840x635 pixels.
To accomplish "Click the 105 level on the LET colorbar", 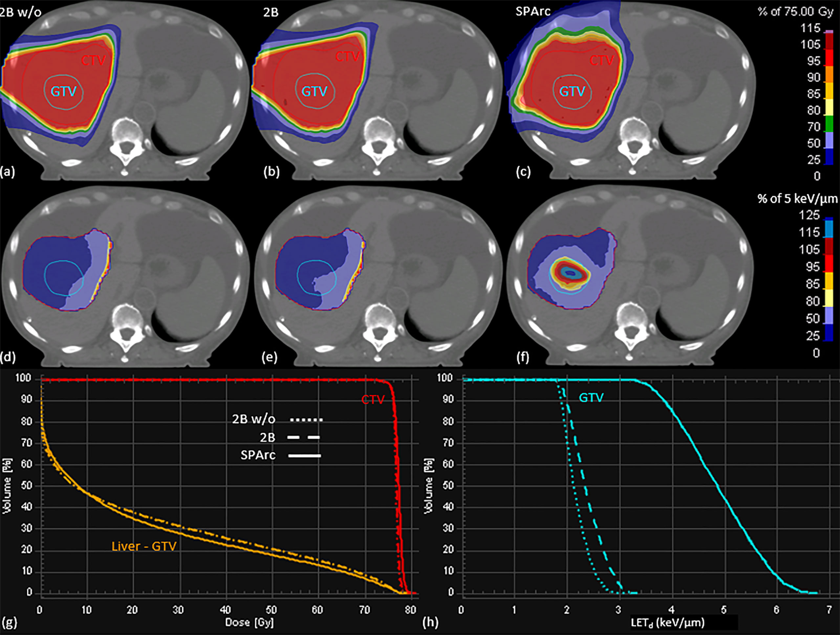I will [x=809, y=250].
